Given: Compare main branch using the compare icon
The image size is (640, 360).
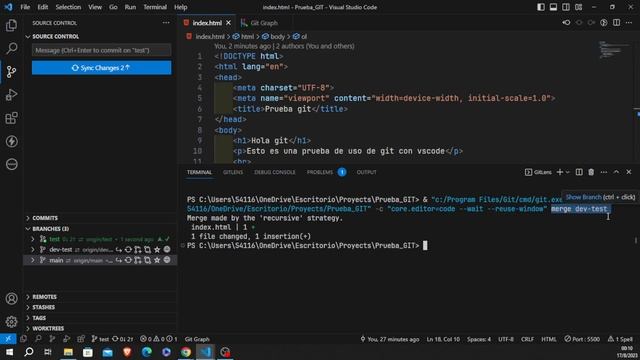Looking at the screenshot, I should pos(147,260).
